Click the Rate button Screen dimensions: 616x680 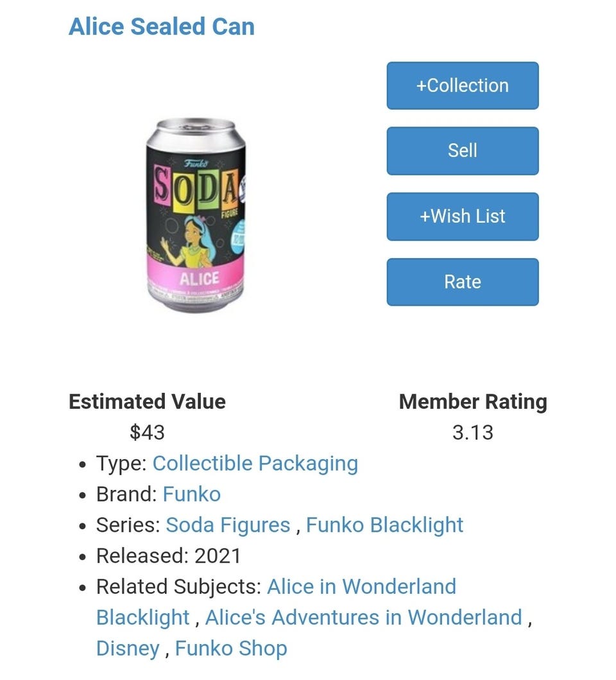(x=462, y=282)
